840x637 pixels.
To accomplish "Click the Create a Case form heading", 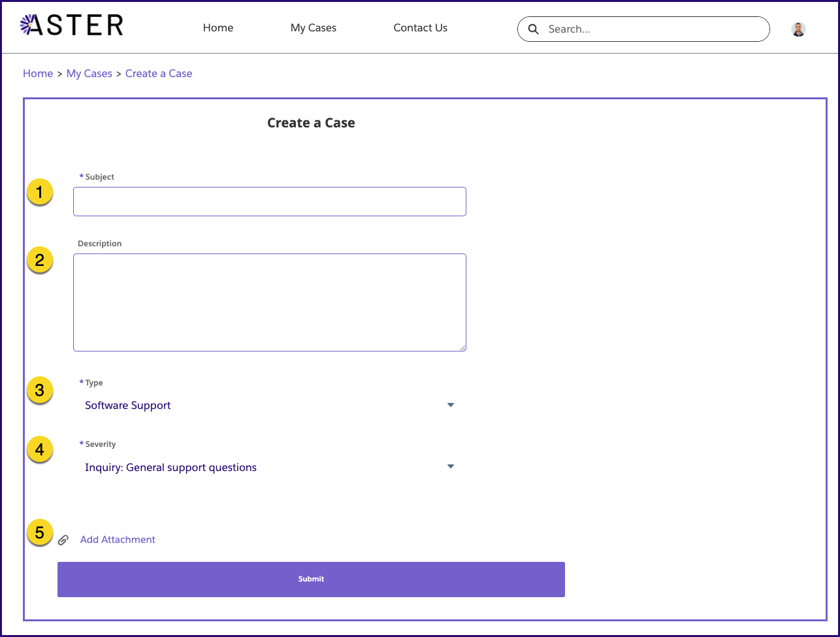I will point(311,123).
